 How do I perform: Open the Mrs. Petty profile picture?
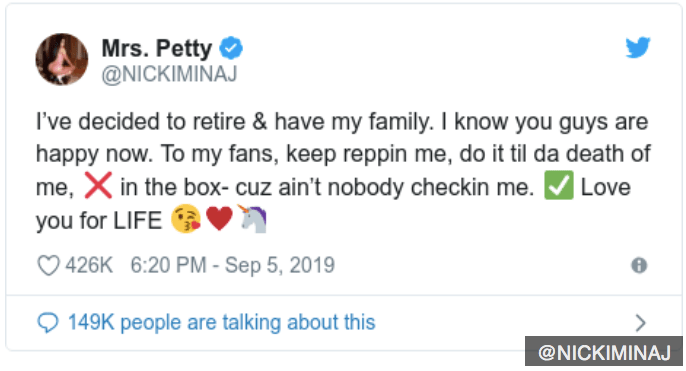(62, 59)
